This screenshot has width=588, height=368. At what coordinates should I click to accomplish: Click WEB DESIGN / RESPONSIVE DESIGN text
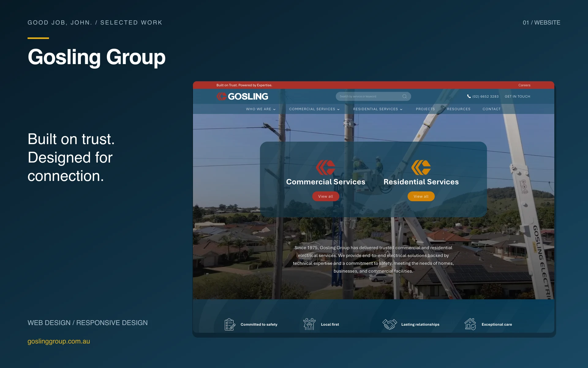coord(88,323)
